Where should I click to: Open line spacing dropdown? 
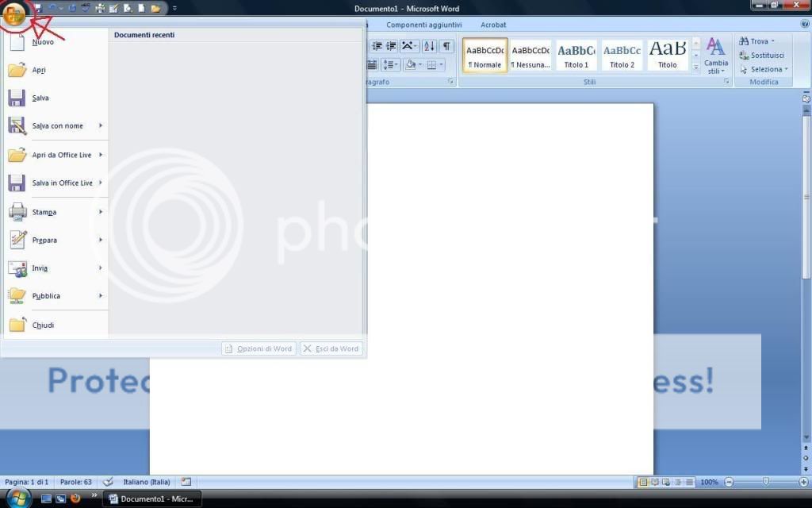click(390, 65)
